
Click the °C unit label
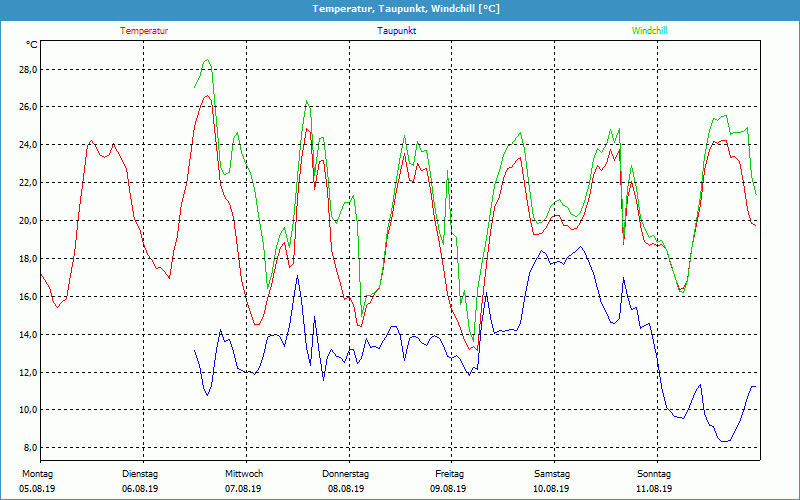[x=31, y=45]
